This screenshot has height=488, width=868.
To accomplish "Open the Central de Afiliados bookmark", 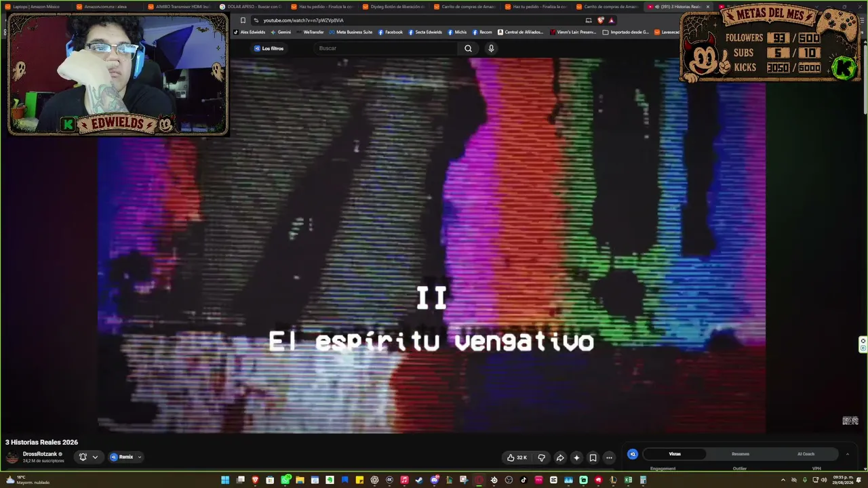I will coord(521,32).
